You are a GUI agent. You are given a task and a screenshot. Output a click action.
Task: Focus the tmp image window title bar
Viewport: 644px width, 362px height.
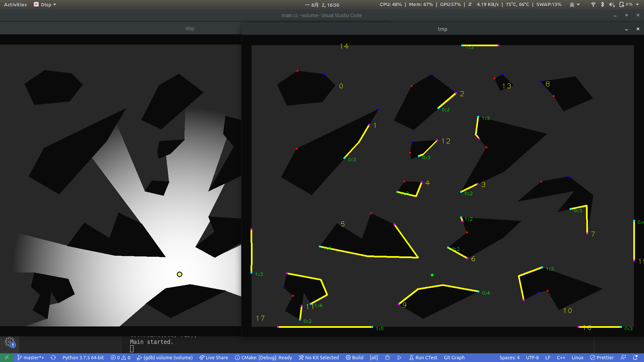[443, 29]
